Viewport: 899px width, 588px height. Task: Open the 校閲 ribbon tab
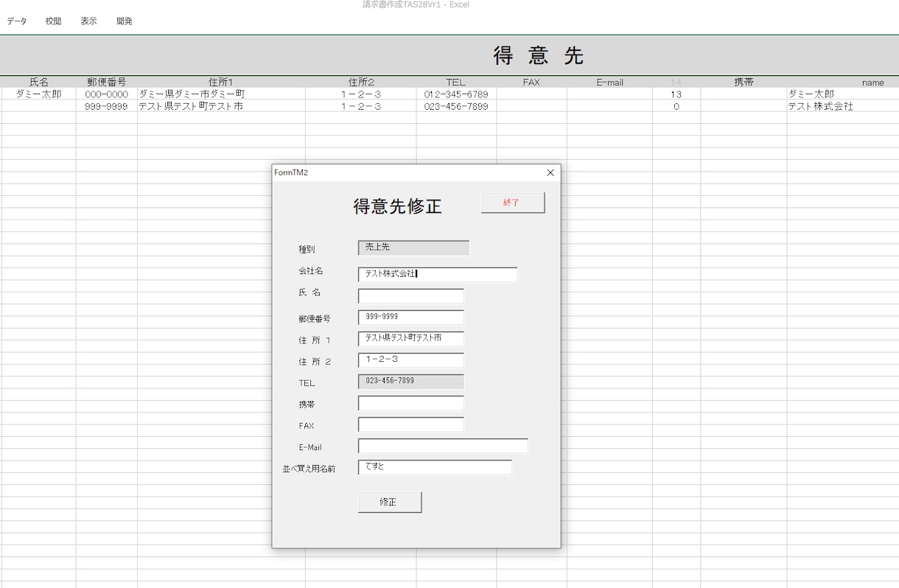(x=54, y=21)
